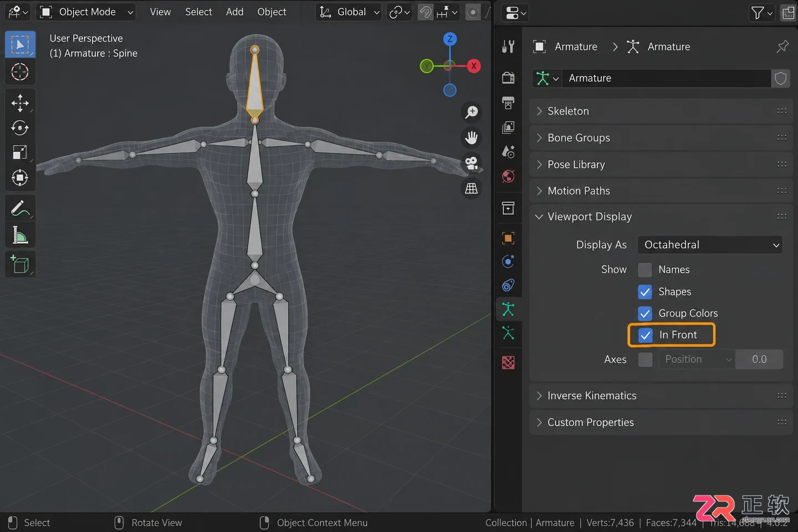This screenshot has height=532, width=798.
Task: Activate the Transform tool
Action: pyautogui.click(x=20, y=178)
